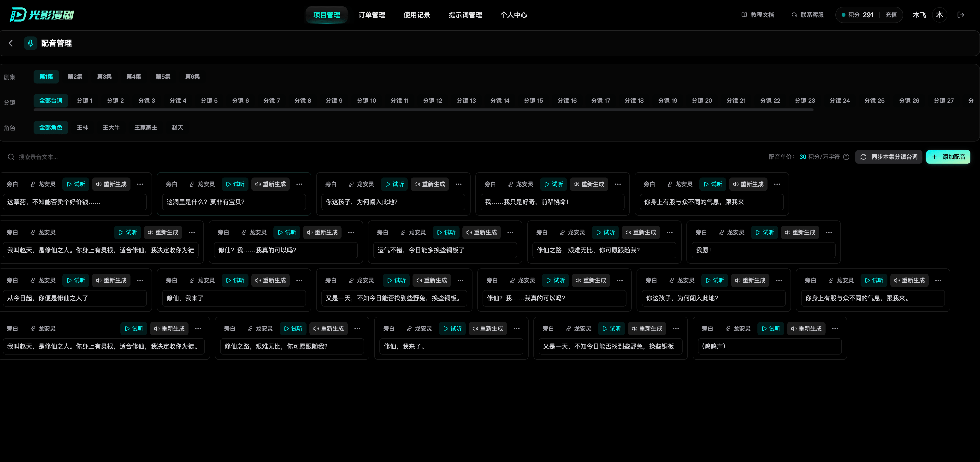This screenshot has width=980, height=462.
Task: Play preview for 我愿! line
Action: [765, 232]
